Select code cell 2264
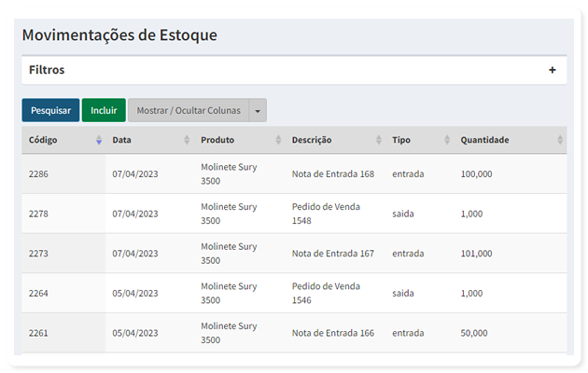The image size is (588, 373). coord(38,293)
